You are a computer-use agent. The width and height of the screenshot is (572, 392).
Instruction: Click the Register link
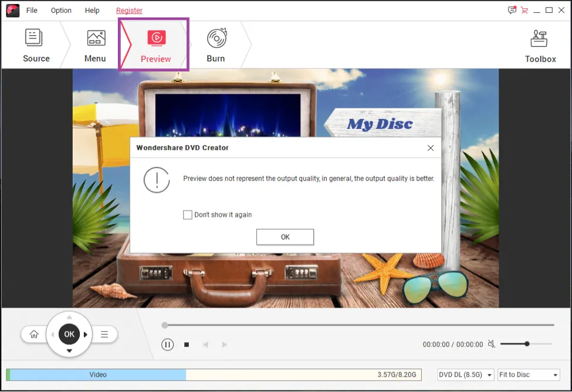pos(129,11)
